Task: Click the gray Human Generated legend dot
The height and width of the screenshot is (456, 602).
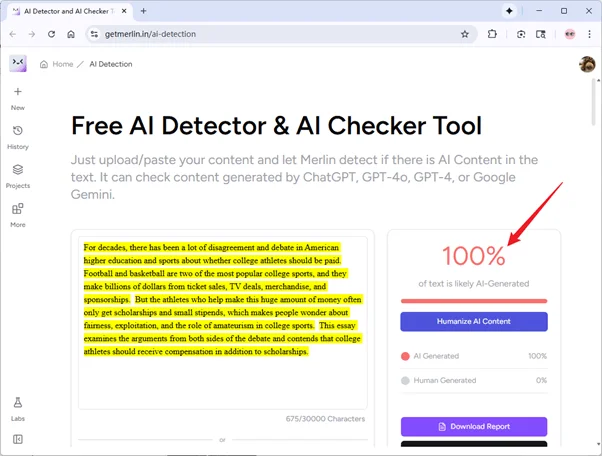Action: tap(405, 381)
